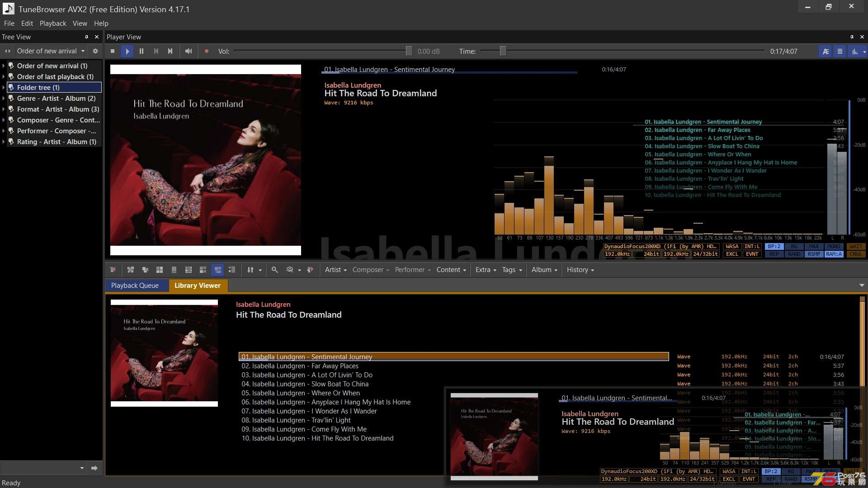This screenshot has height=488, width=868.
Task: Click the expand/collapse arrows icon in Tree View
Action: [8, 51]
